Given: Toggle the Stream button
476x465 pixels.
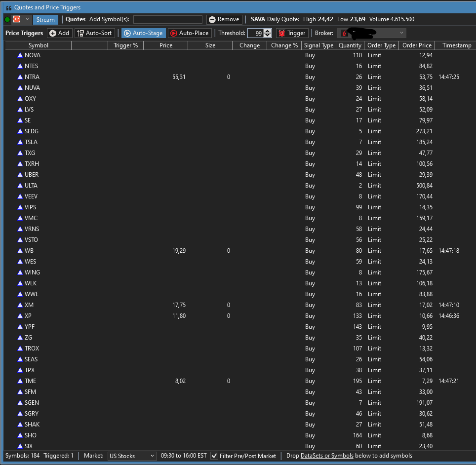Looking at the screenshot, I should (45, 19).
